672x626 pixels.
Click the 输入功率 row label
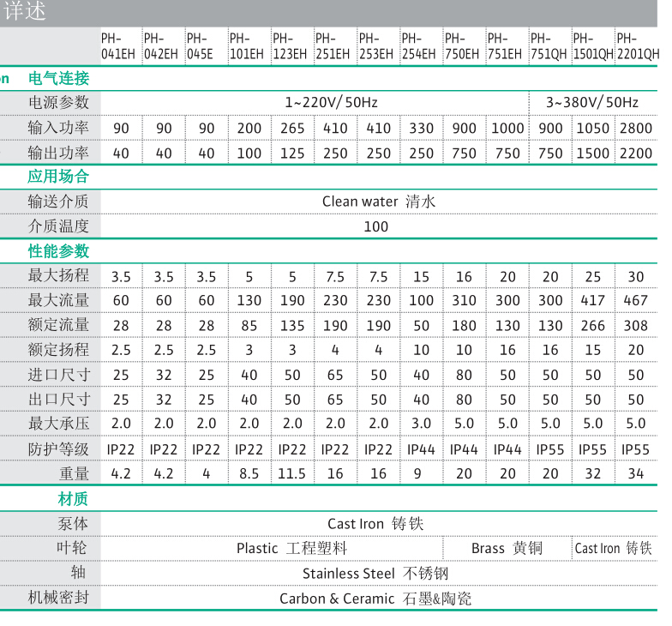coord(58,128)
